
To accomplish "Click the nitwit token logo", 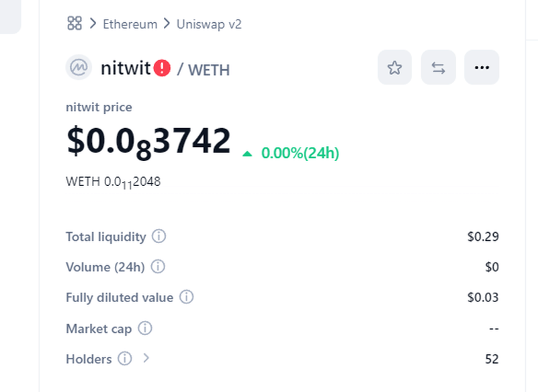I will click(79, 67).
